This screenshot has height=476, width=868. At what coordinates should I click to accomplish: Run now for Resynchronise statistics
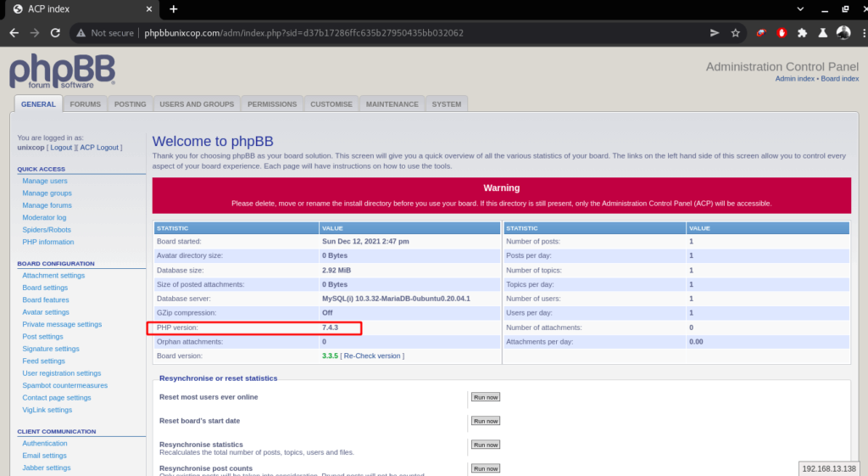(486, 445)
